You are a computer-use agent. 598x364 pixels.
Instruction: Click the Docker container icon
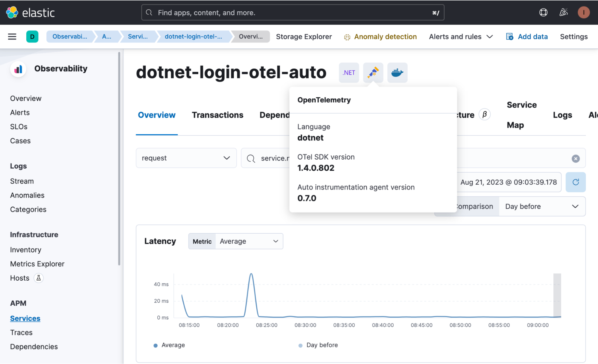click(x=396, y=73)
